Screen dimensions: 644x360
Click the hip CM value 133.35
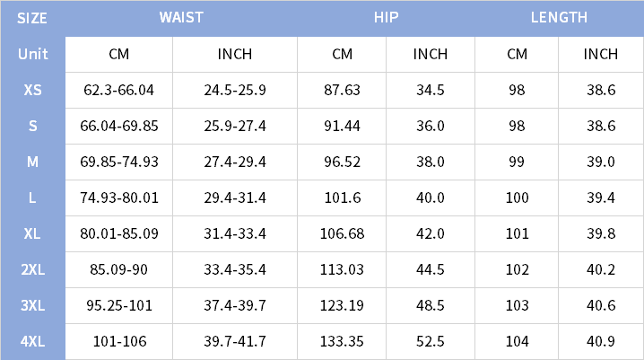click(342, 341)
